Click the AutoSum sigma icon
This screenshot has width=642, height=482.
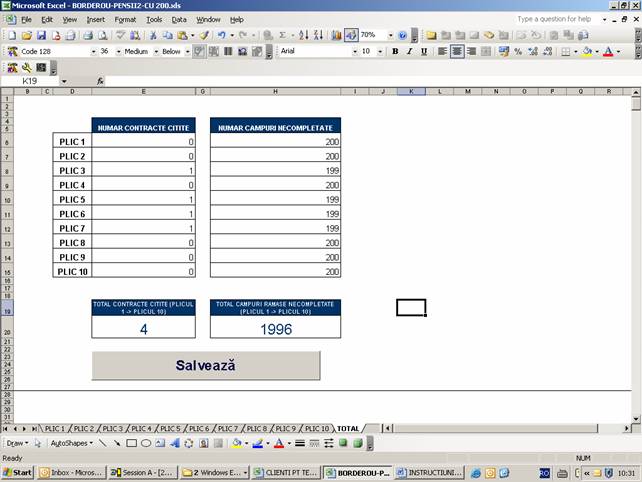click(282, 35)
